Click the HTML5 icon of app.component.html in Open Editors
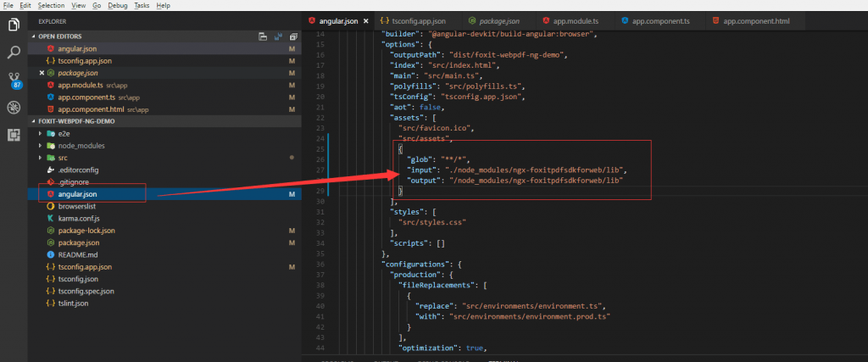 (50, 109)
